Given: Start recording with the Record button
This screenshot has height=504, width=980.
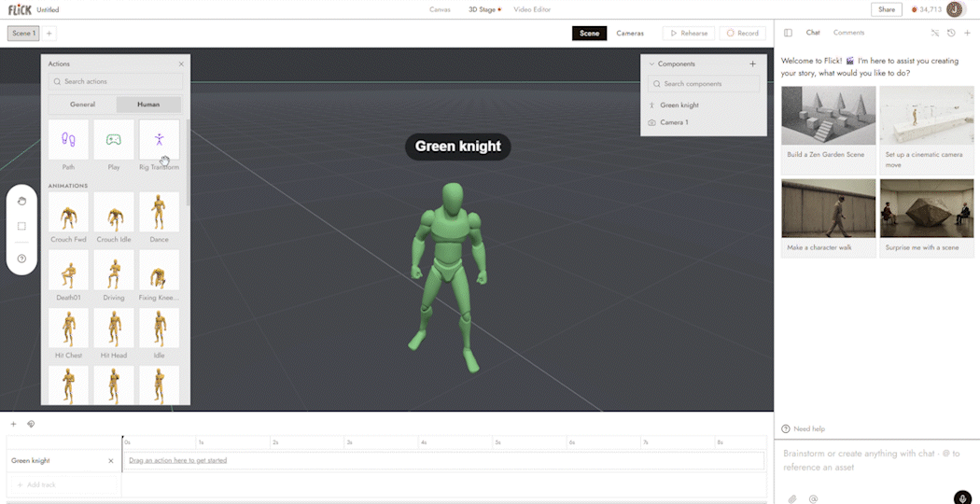Looking at the screenshot, I should (x=743, y=34).
